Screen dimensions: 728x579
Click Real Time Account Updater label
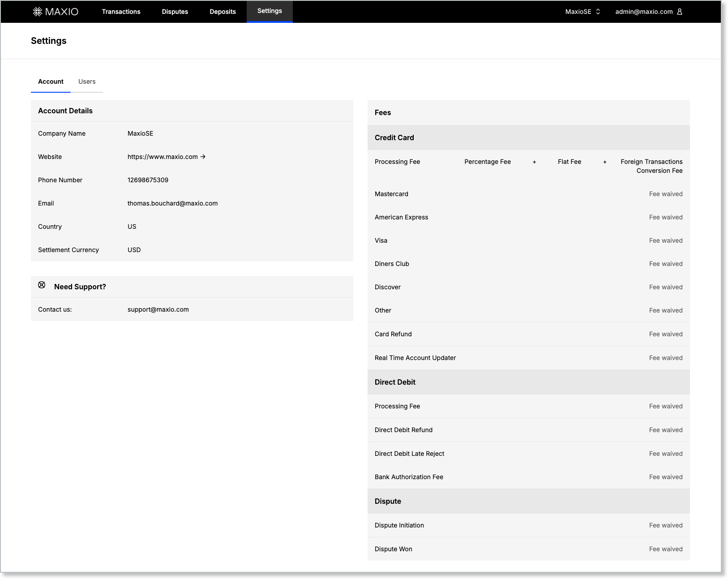pyautogui.click(x=415, y=358)
